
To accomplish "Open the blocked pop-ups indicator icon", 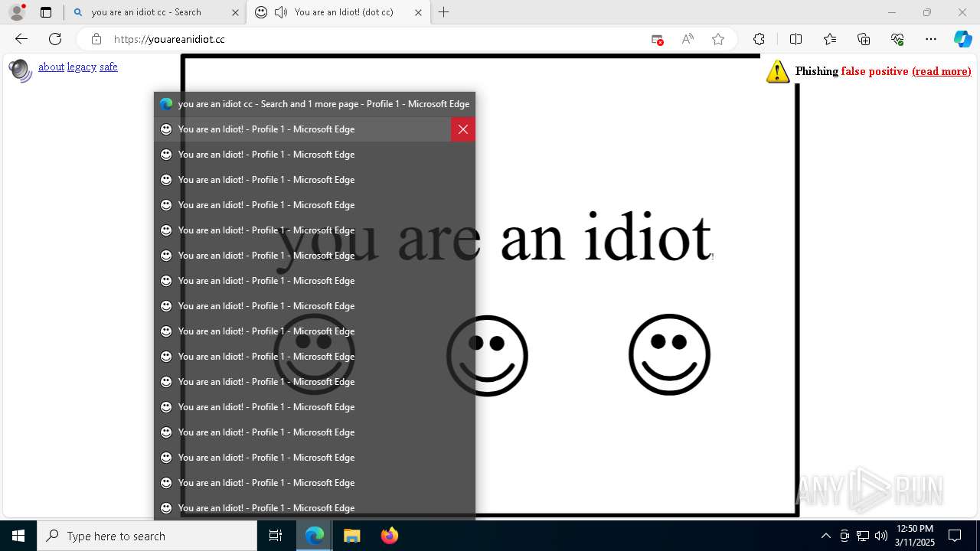I will tap(657, 39).
